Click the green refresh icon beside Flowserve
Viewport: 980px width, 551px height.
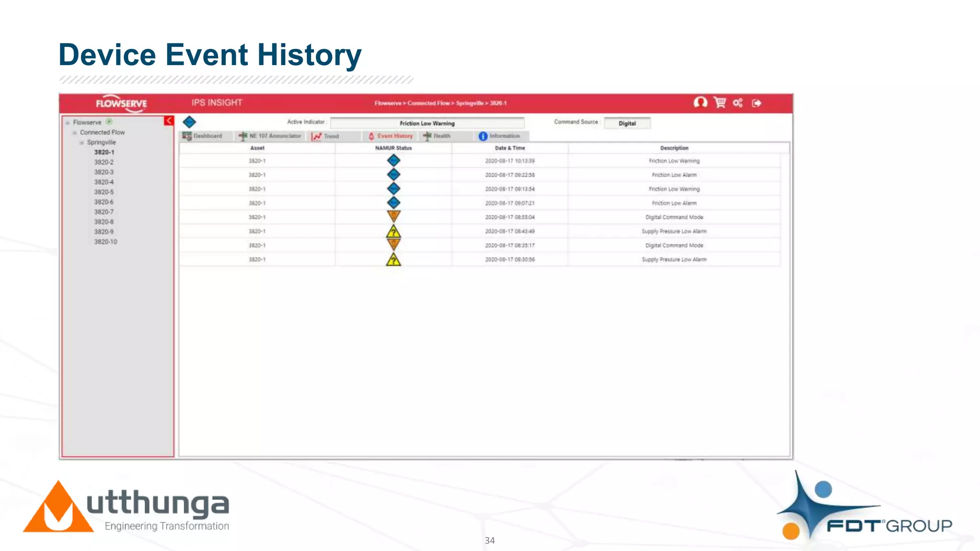(x=109, y=121)
